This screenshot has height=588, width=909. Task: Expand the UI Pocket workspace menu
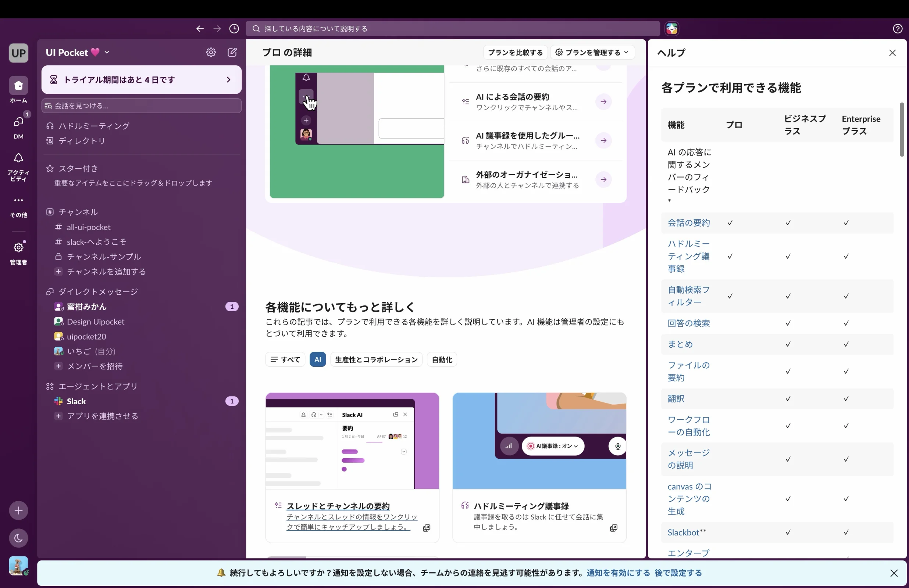[x=78, y=52]
